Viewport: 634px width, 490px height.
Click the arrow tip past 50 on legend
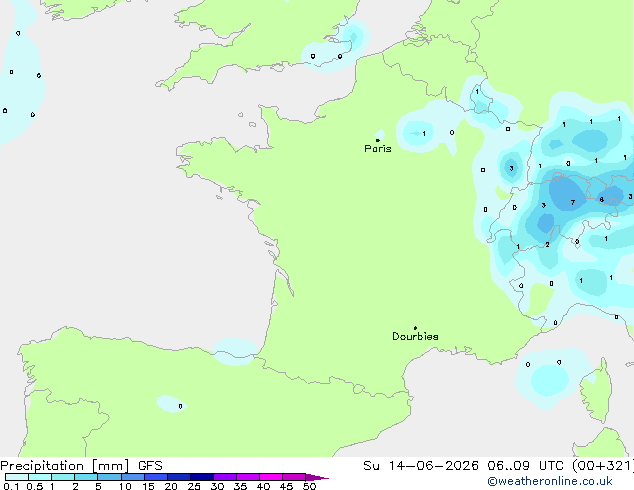pyautogui.click(x=317, y=477)
